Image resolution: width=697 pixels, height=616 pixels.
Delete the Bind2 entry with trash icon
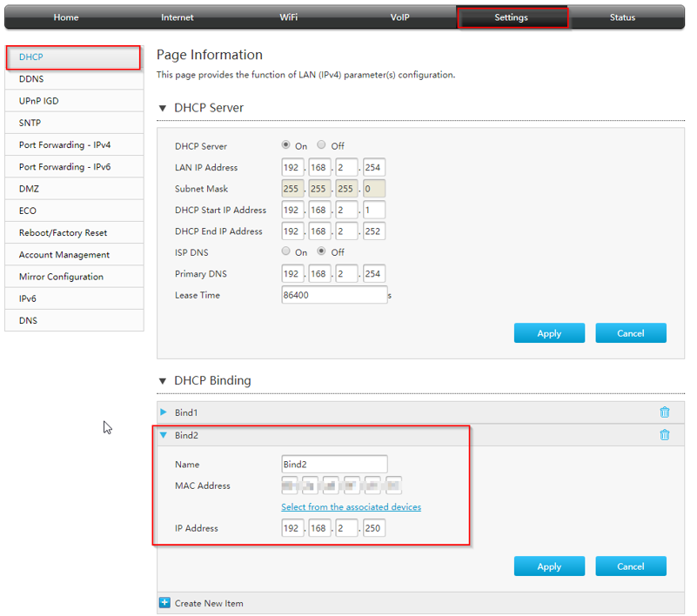coord(665,435)
